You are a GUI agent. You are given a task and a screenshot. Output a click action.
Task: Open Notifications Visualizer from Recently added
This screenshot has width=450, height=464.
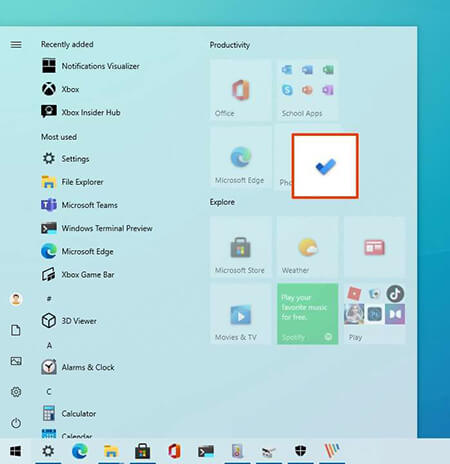(91, 66)
